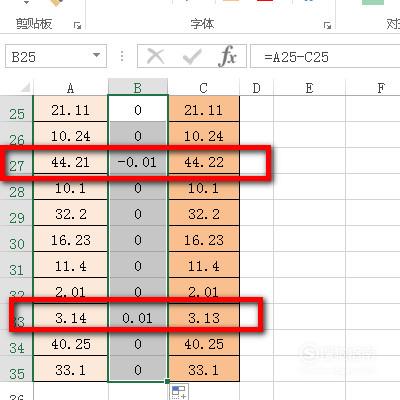Select row 25 header
400x400 pixels.
[x=16, y=109]
